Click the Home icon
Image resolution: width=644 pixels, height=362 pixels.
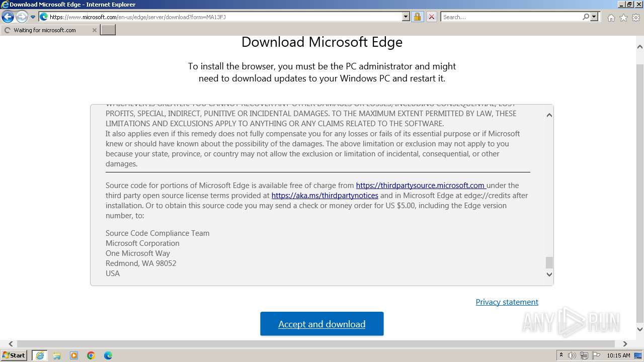[x=611, y=18]
